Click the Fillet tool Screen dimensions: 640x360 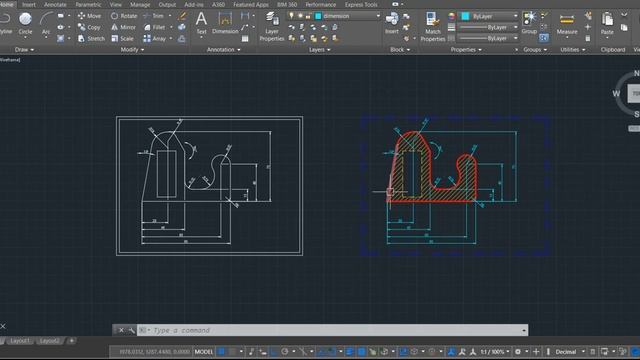[x=154, y=27]
